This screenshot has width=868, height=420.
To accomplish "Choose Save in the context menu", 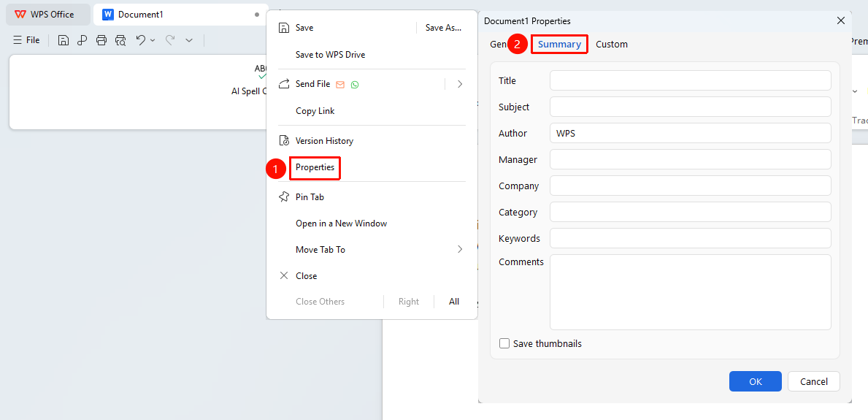I will (304, 28).
